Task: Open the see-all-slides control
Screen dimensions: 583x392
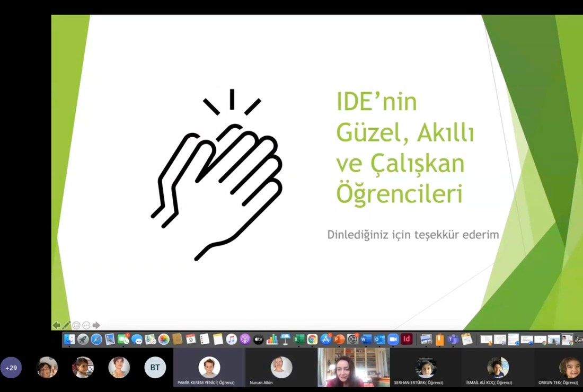Action: pos(76,325)
